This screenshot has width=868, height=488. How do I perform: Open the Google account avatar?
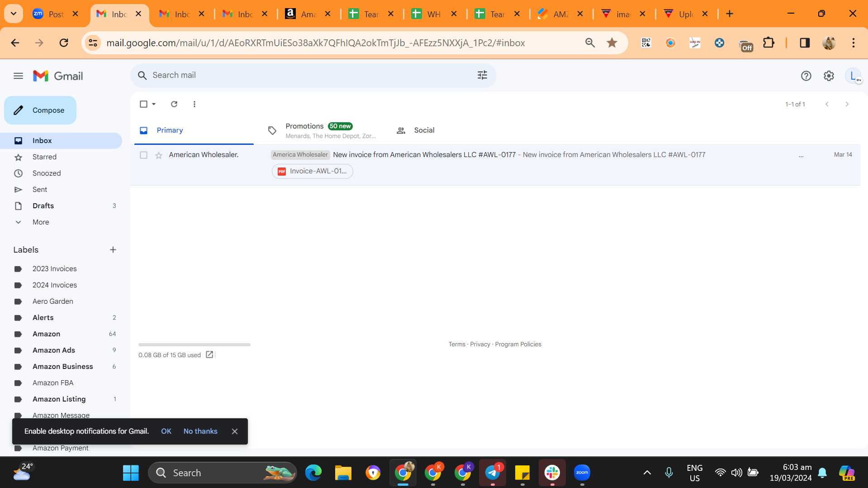pyautogui.click(x=853, y=76)
